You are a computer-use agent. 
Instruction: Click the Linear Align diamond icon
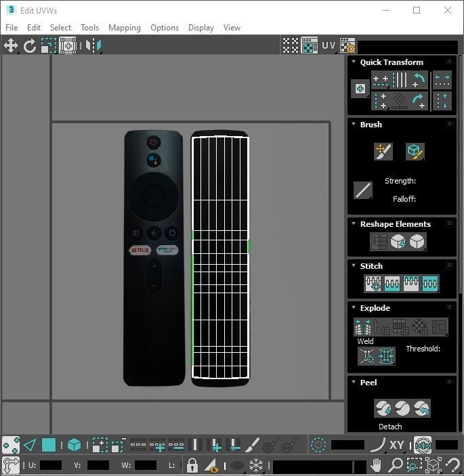[400, 101]
